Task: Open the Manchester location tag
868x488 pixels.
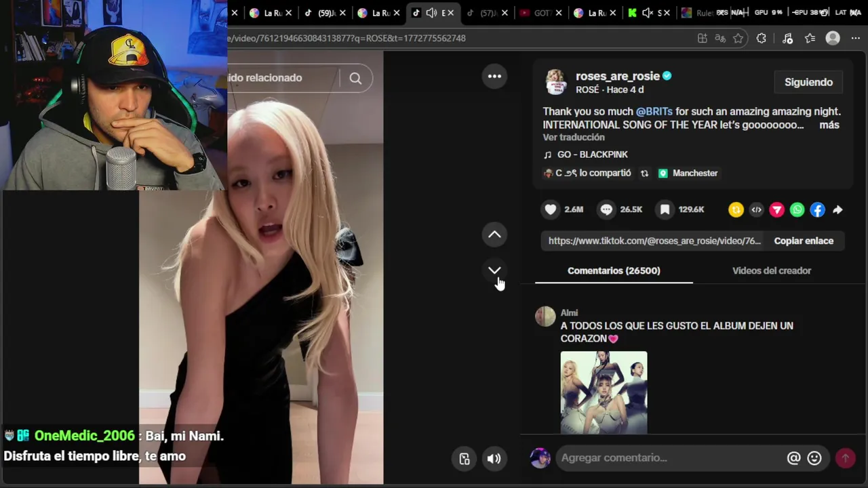Action: (688, 174)
